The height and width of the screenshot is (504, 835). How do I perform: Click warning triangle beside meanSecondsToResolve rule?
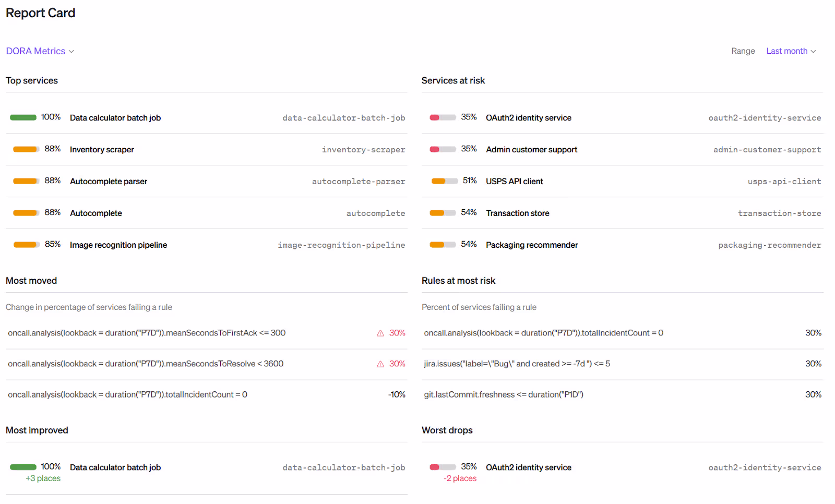(380, 364)
